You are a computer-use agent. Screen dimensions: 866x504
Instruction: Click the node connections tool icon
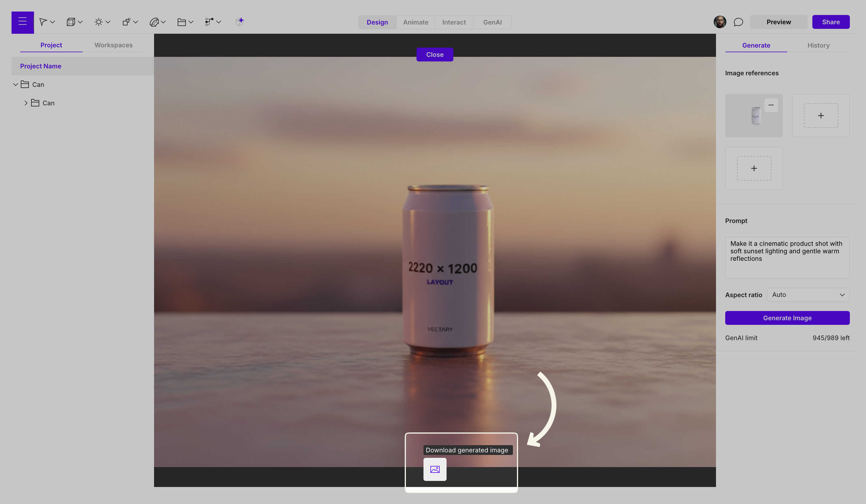point(209,22)
